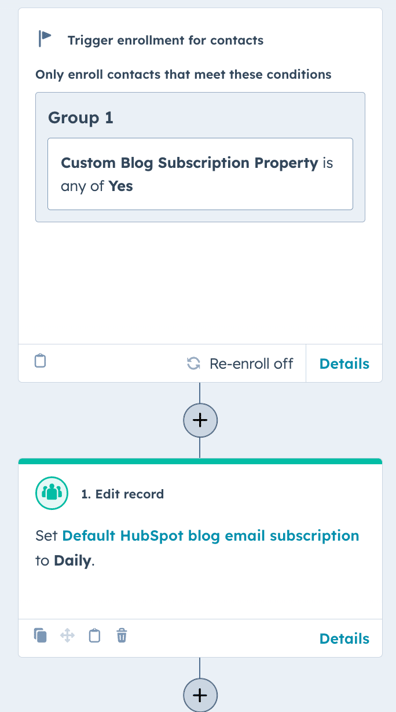Click the clipboard icon in the Edit record footer

(x=94, y=635)
